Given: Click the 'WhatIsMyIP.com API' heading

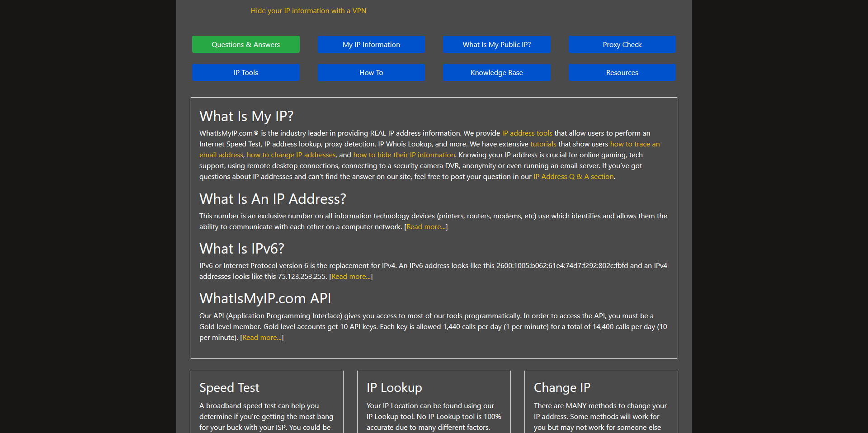Looking at the screenshot, I should click(265, 298).
